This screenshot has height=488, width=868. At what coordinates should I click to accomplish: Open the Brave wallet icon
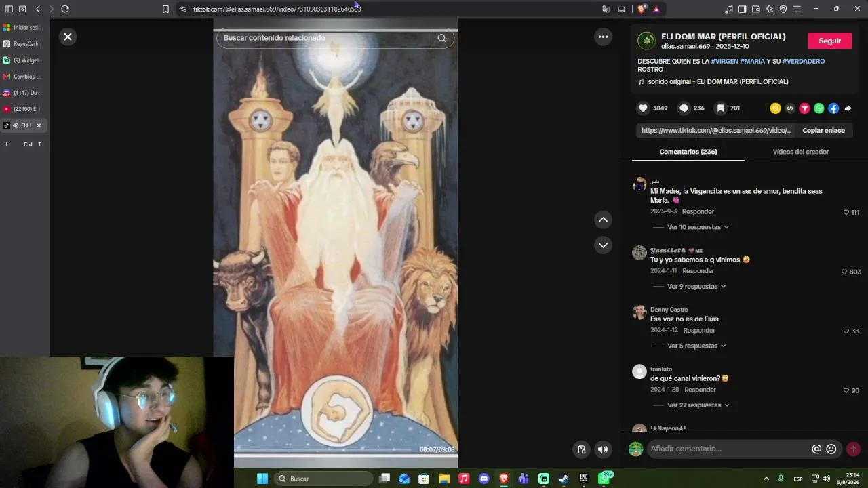(755, 9)
